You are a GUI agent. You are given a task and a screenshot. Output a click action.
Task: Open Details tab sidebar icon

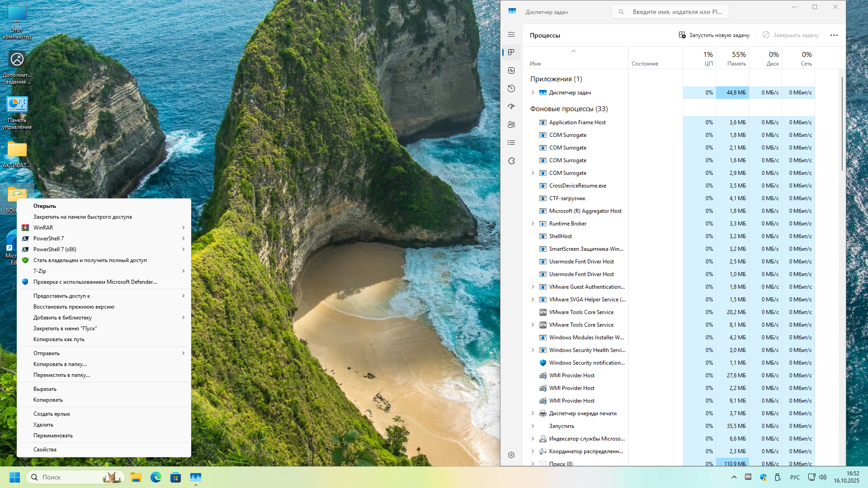click(x=511, y=143)
